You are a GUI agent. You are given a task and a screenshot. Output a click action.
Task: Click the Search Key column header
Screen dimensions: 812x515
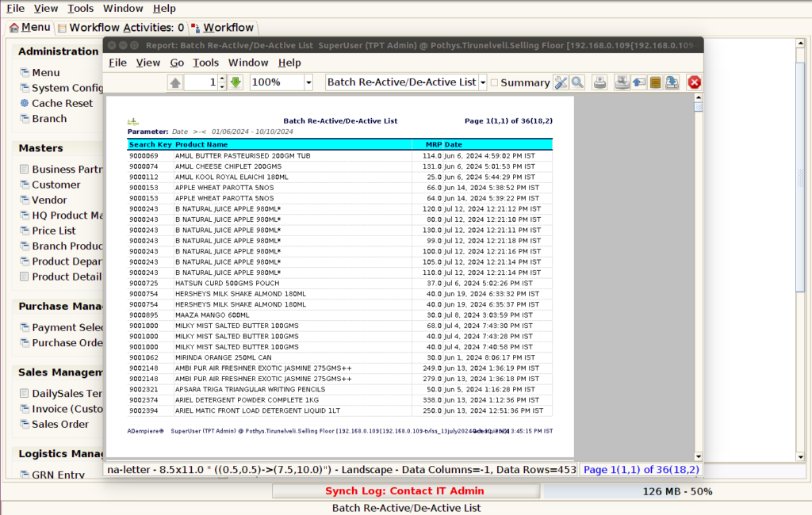click(x=150, y=145)
